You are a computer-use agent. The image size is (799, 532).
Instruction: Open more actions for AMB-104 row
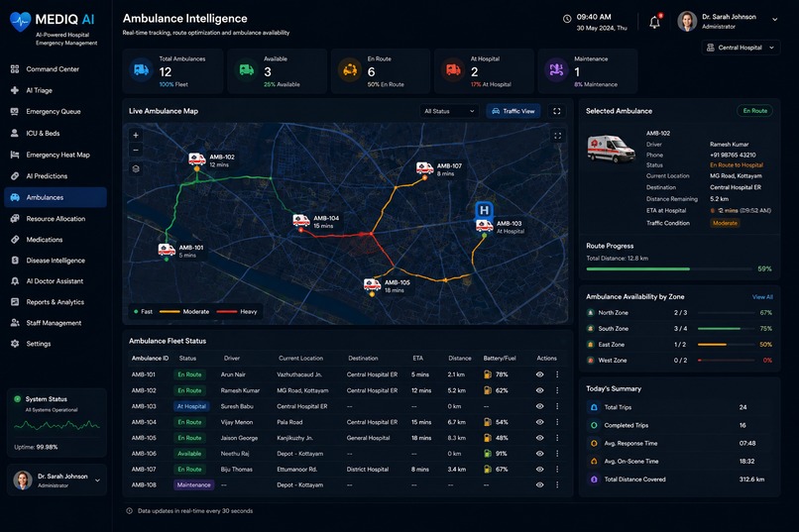pyautogui.click(x=557, y=422)
